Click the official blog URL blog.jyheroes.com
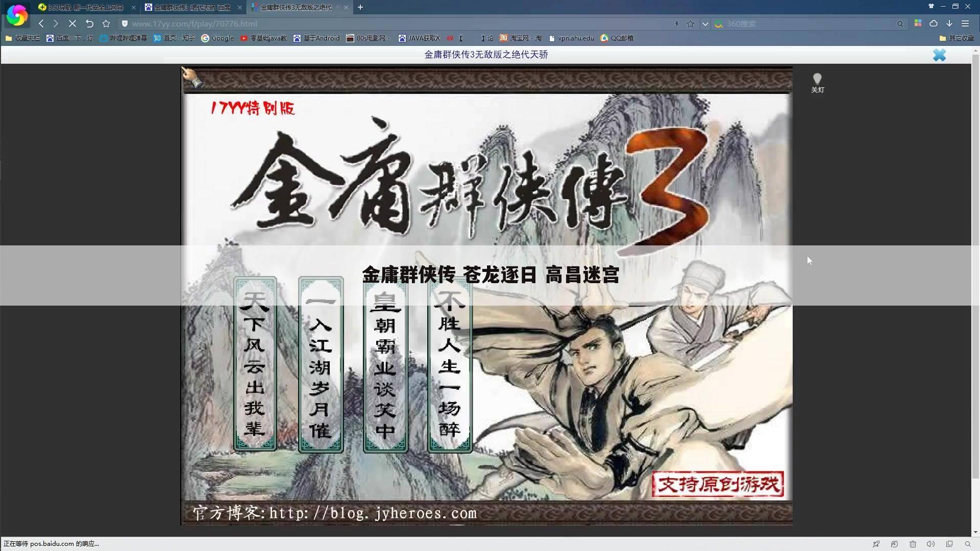Screen dimensions: 980x551 coord(373,513)
